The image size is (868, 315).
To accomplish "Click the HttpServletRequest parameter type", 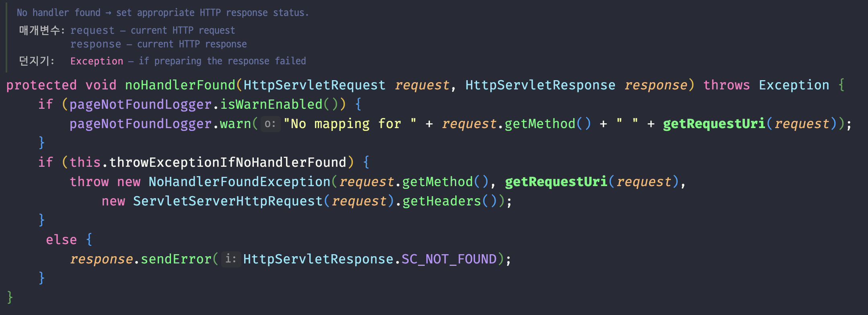I will coord(315,85).
